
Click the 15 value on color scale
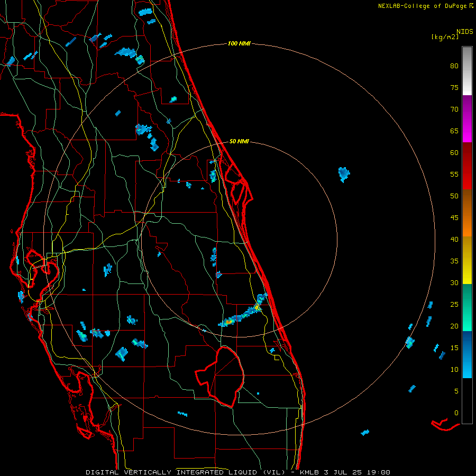click(x=454, y=348)
